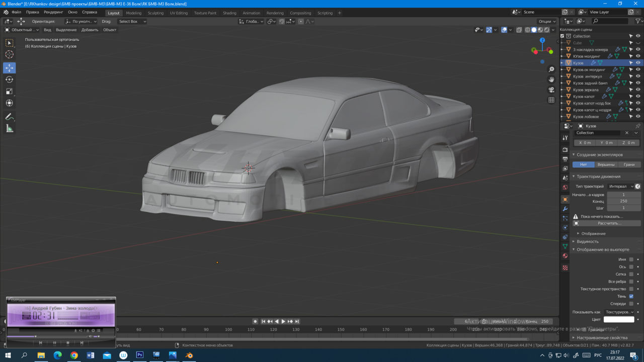Toggle X-ray display in viewport header
Image resolution: width=644 pixels, height=362 pixels.
pyautogui.click(x=519, y=30)
